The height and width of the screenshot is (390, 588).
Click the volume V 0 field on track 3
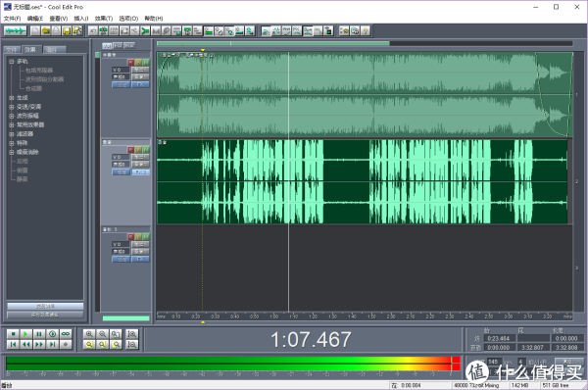click(121, 244)
